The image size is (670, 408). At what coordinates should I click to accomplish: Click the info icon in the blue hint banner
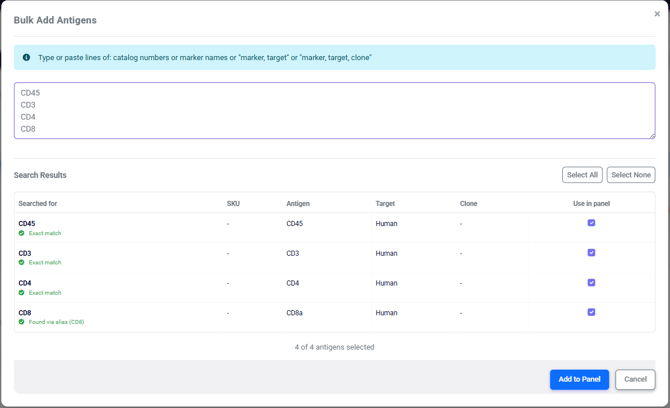pos(26,57)
